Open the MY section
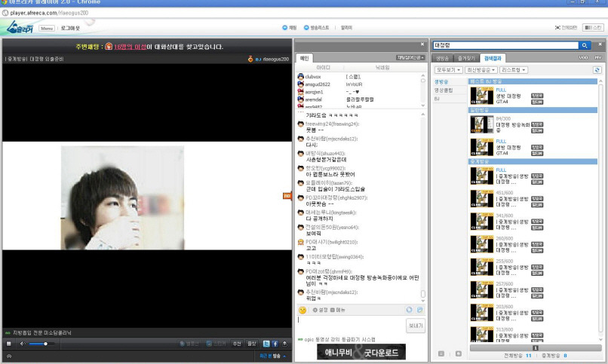The image size is (608, 364). 598,57
